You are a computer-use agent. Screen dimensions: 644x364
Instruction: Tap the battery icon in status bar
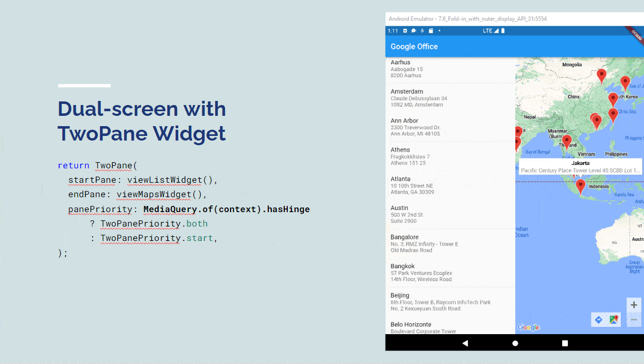tap(503, 31)
